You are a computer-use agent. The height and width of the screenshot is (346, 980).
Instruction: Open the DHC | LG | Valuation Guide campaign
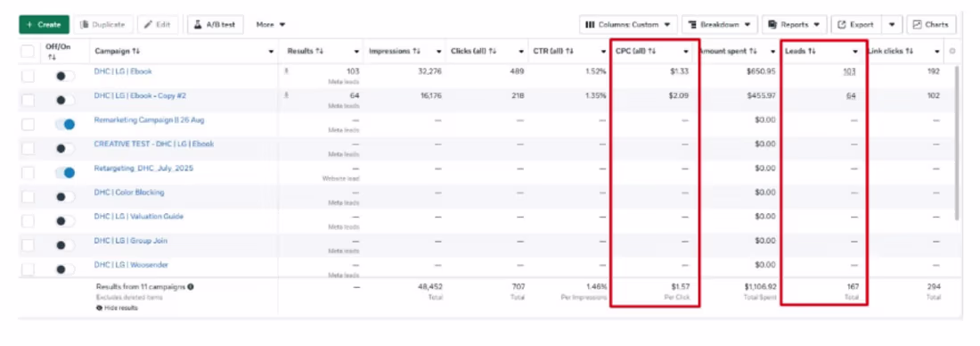(139, 217)
